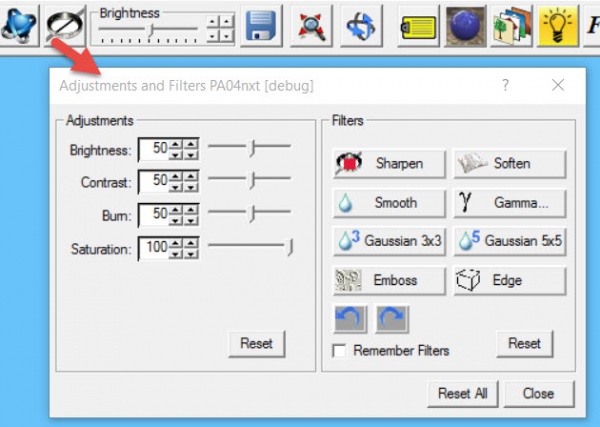Click the blue orbit globe toolbar icon

click(x=19, y=25)
